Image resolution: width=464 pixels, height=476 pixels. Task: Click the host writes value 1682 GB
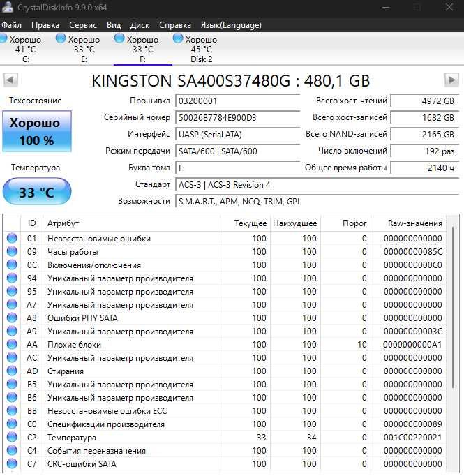425,117
